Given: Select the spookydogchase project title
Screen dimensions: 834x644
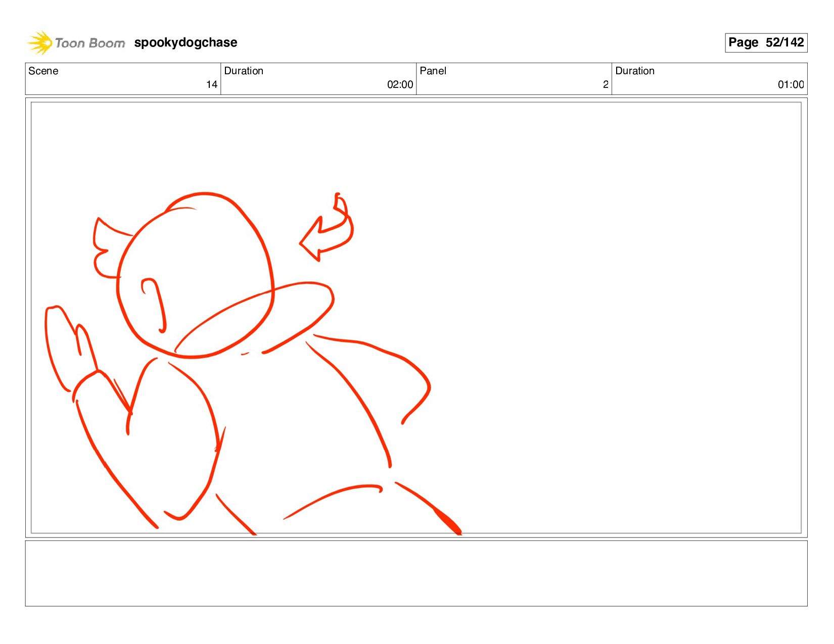Looking at the screenshot, I should tap(186, 42).
